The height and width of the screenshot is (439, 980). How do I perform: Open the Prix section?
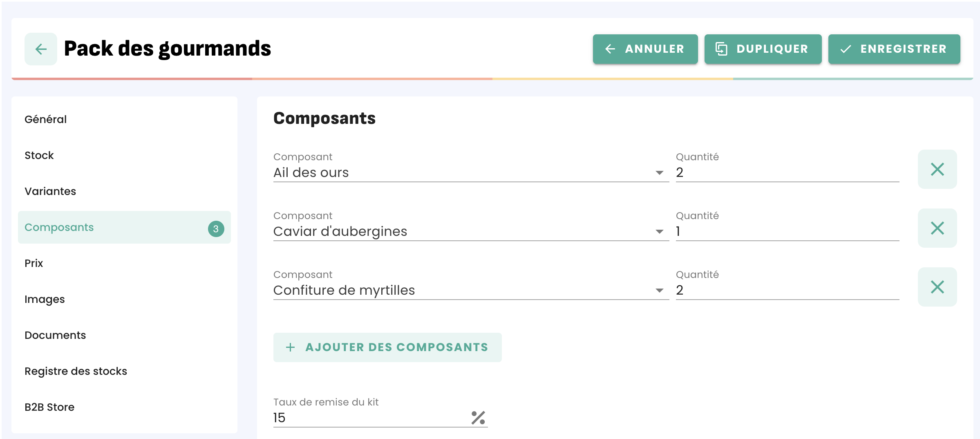point(34,263)
